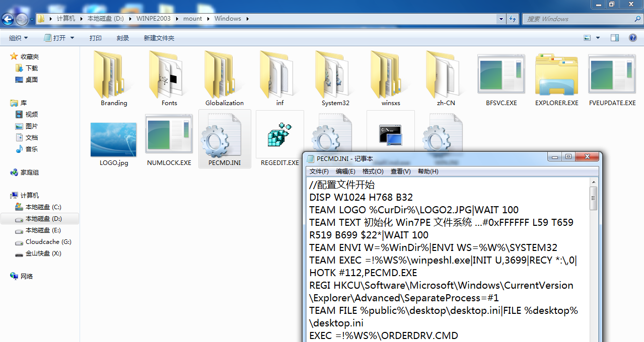Click the refresh button beside address bar
Image resolution: width=644 pixels, height=342 pixels.
(x=513, y=19)
